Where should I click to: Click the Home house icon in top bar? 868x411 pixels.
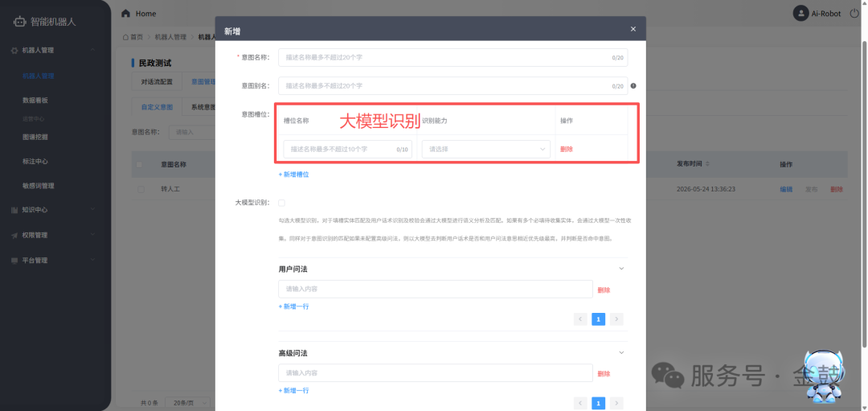coord(126,14)
